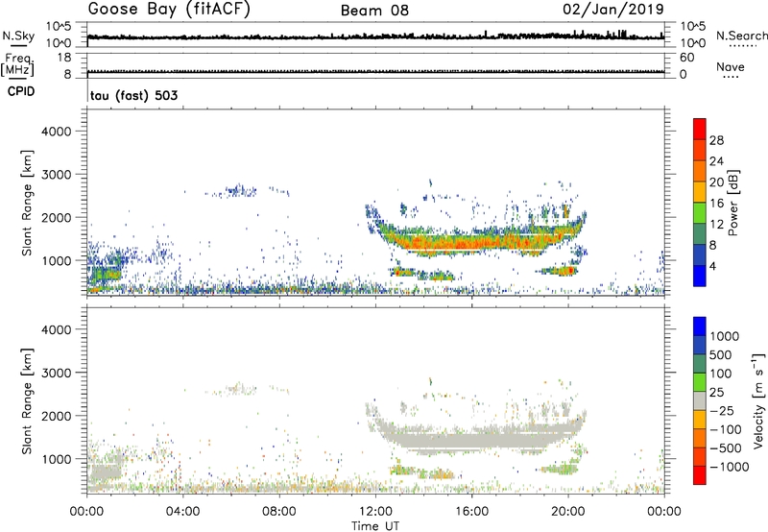Select the "N.Sky" legend label
Image resolution: width=768 pixels, height=532 pixels.
18,36
